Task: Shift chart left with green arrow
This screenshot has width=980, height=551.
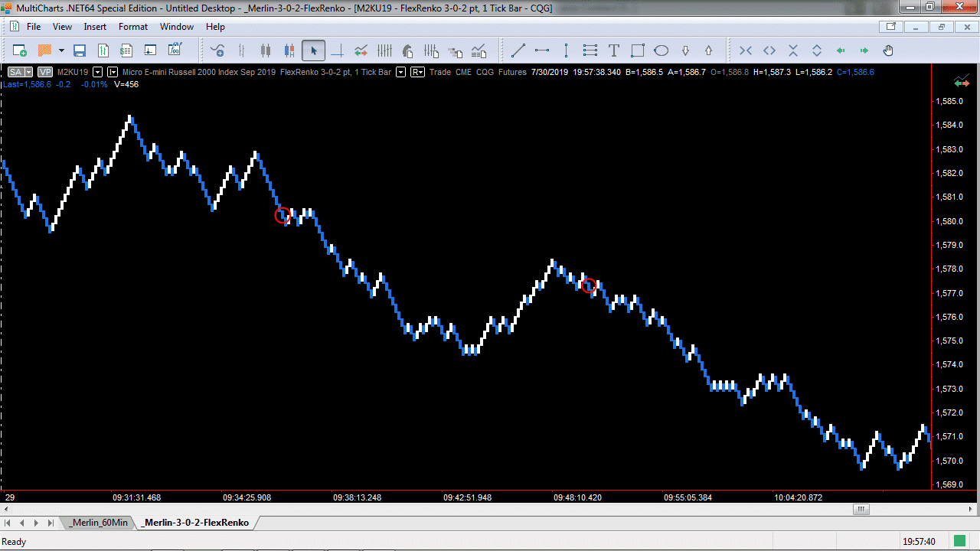Action: coord(841,51)
